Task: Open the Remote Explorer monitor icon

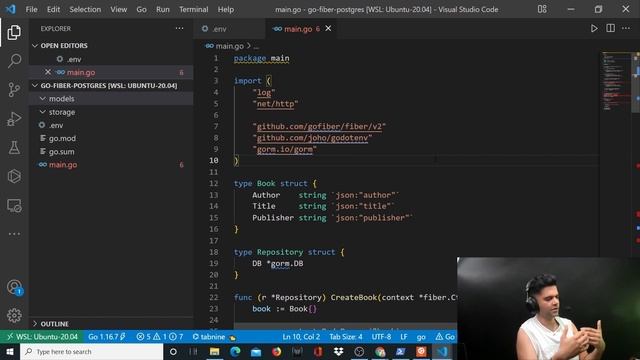Action: coord(14,205)
